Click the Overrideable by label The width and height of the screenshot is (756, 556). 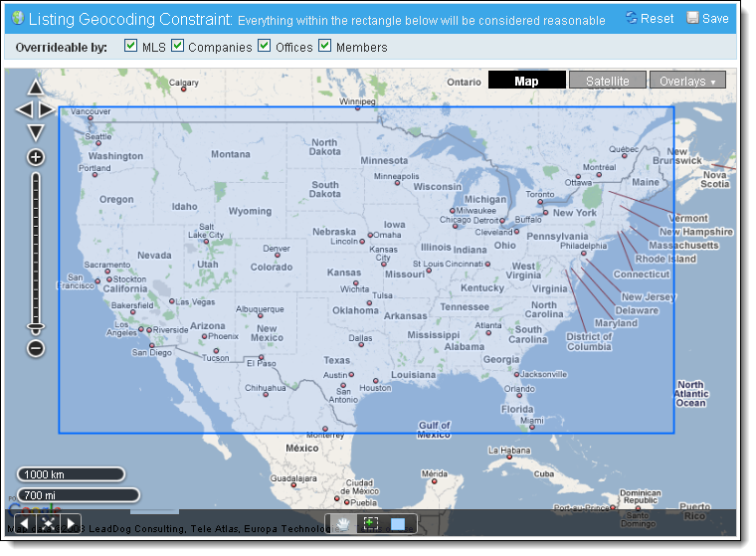click(x=62, y=48)
